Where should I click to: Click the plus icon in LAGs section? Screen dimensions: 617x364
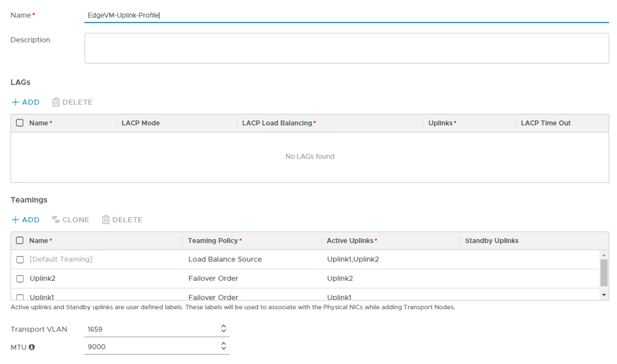[x=15, y=102]
